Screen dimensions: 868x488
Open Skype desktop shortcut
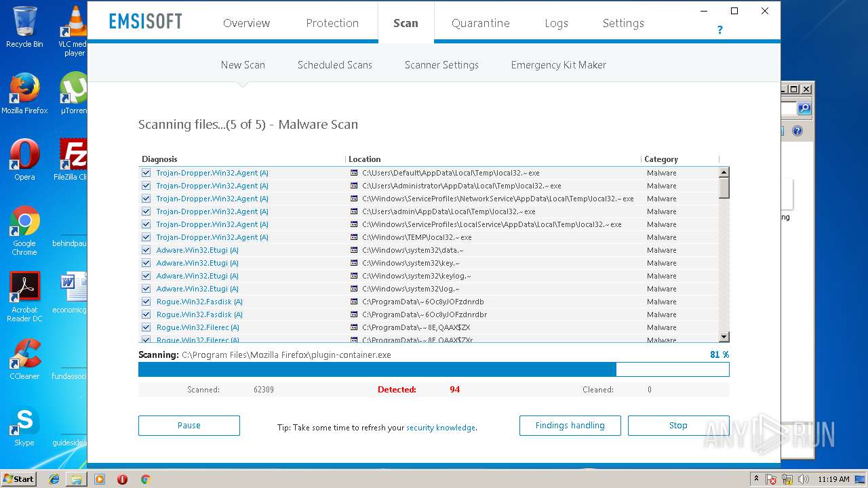tap(24, 426)
